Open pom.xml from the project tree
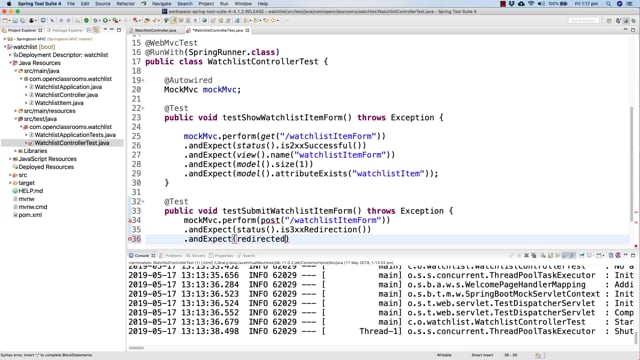The width and height of the screenshot is (640, 360). click(30, 215)
